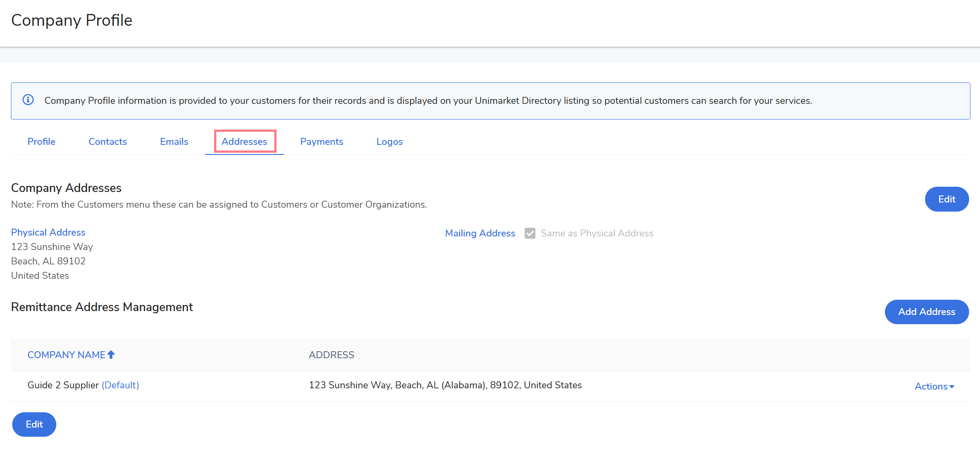Switch to the Profile tab

pos(41,142)
